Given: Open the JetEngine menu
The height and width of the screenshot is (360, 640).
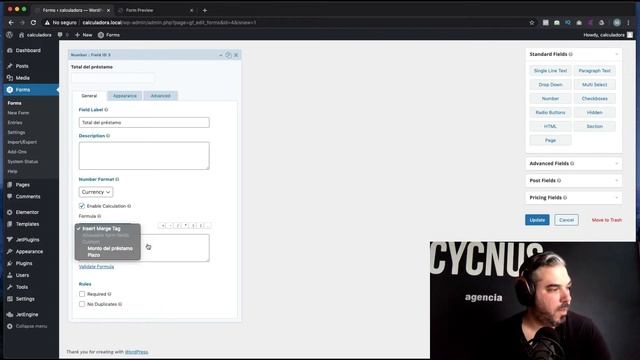Looking at the screenshot, I should (27, 314).
